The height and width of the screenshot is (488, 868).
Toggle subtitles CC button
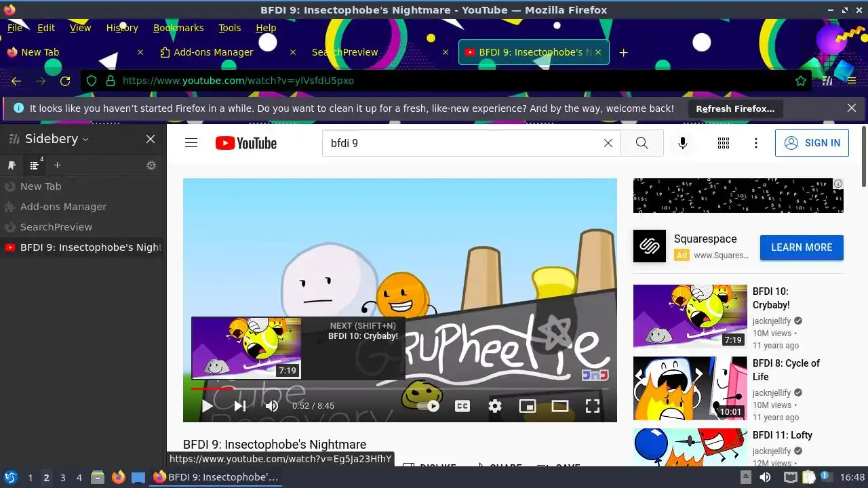pyautogui.click(x=462, y=406)
